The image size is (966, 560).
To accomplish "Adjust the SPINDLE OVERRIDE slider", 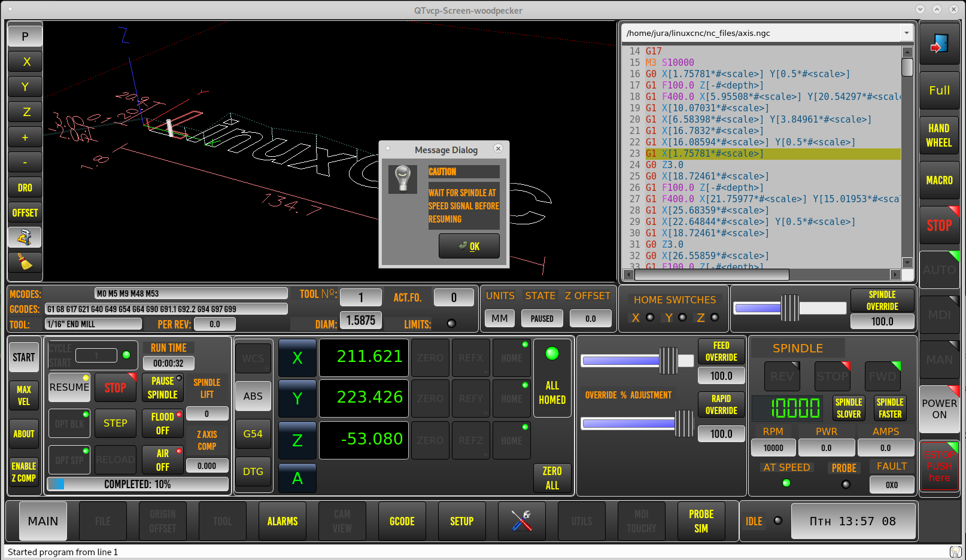I will [x=790, y=308].
